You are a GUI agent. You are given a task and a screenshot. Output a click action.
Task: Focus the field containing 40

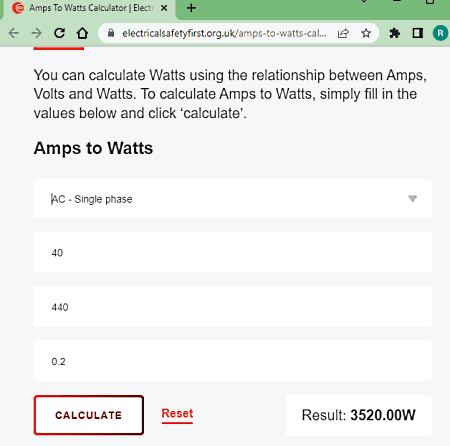point(232,252)
